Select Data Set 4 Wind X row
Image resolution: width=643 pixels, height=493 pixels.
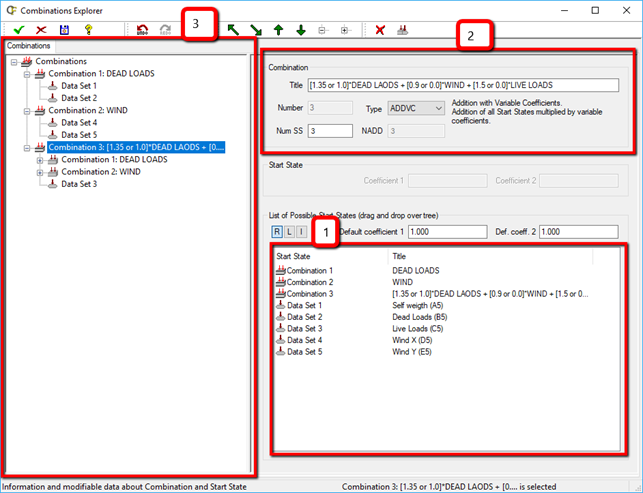[432, 340]
